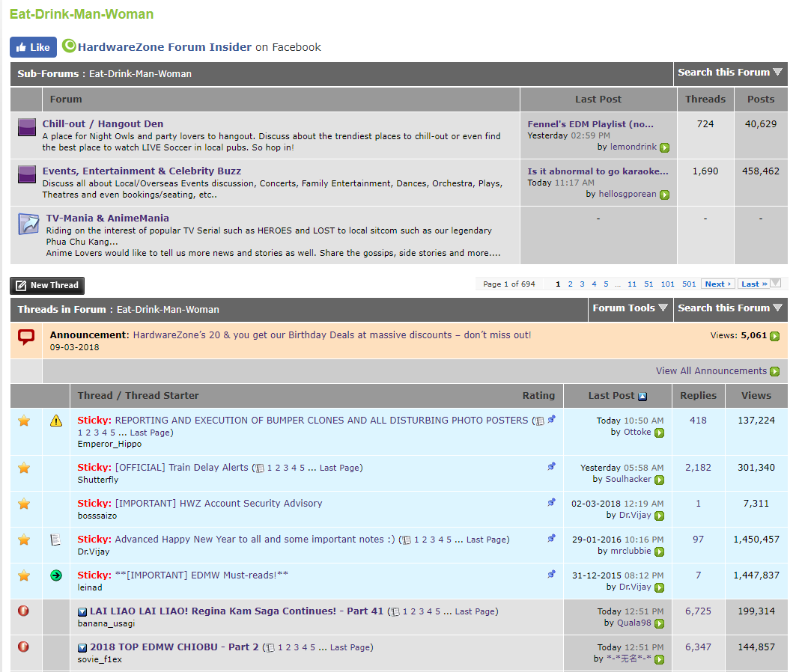The height and width of the screenshot is (672, 796).
Task: Open HardwareZone Forum Insider Facebook link
Action: pos(165,47)
